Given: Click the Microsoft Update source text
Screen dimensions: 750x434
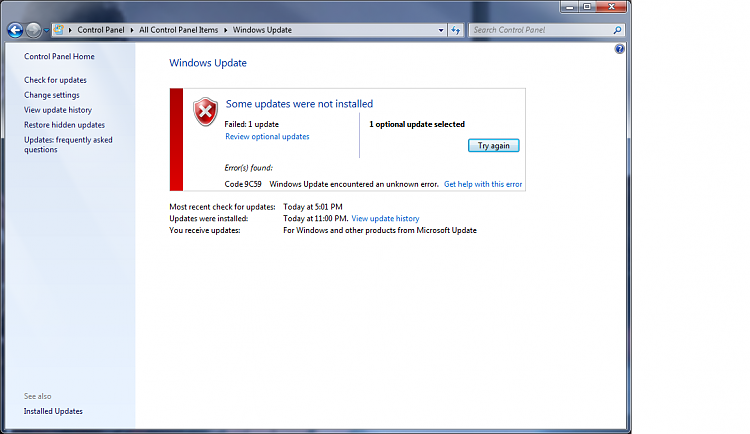Looking at the screenshot, I should tap(380, 230).
